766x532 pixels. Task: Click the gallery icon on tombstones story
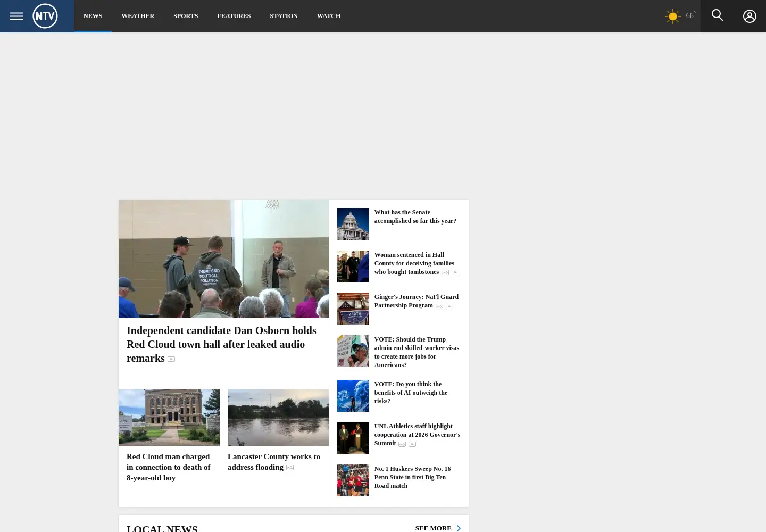[x=445, y=272]
